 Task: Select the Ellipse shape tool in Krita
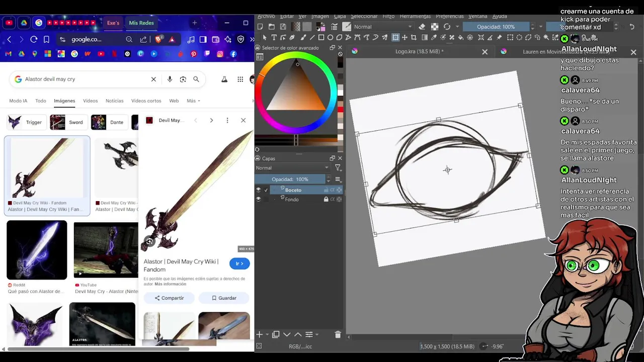pos(330,37)
